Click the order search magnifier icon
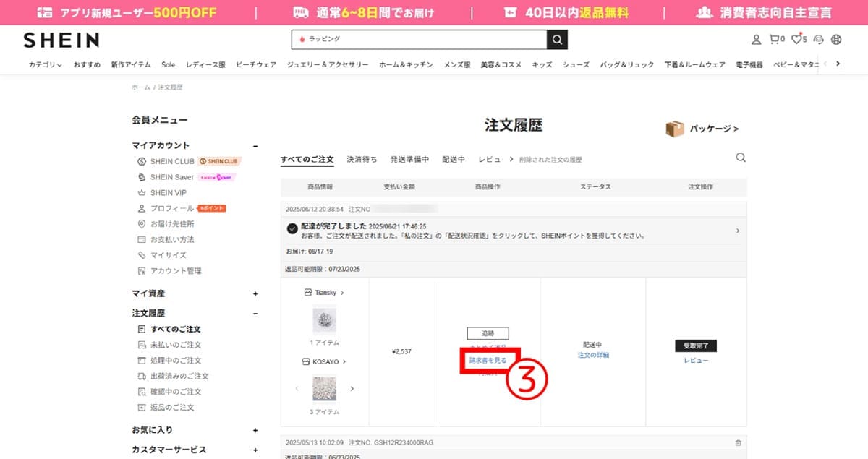Image resolution: width=868 pixels, height=459 pixels. tap(741, 158)
